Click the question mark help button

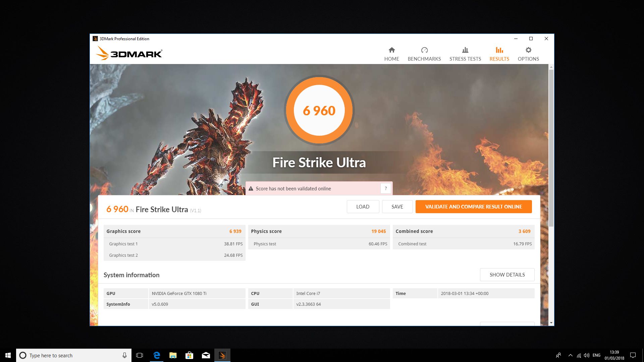click(x=386, y=188)
